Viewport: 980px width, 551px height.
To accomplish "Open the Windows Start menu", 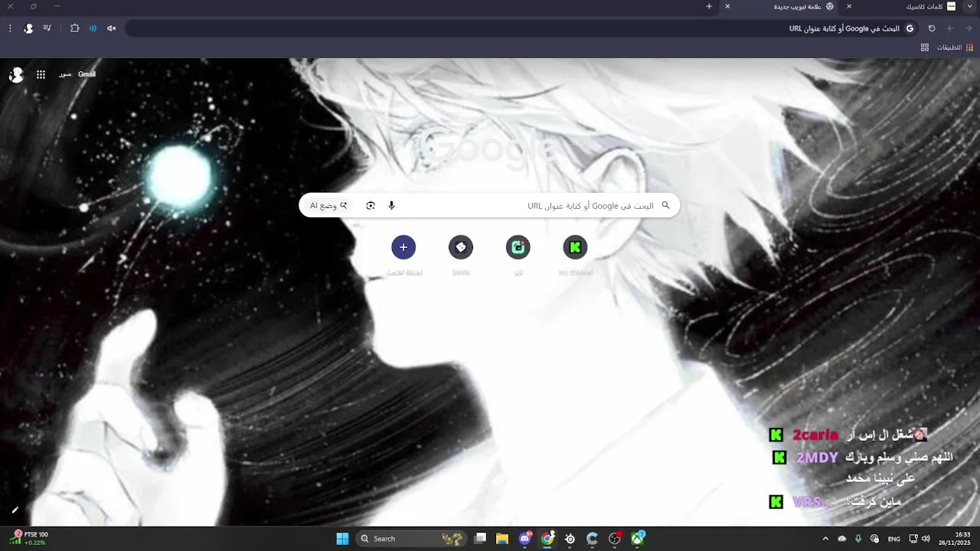I will 342,539.
